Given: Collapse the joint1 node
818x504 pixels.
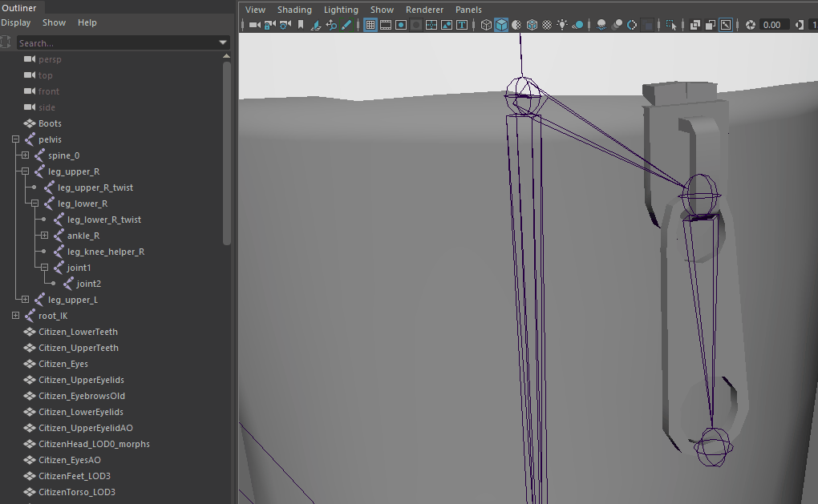Looking at the screenshot, I should [x=44, y=268].
